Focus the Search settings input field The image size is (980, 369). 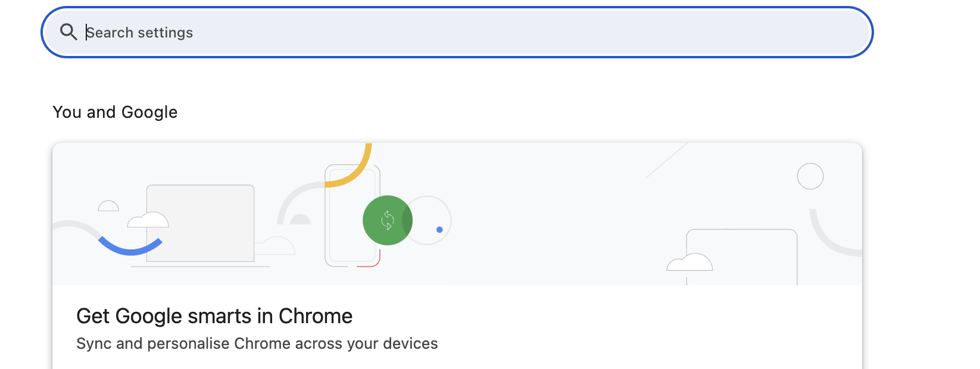pyautogui.click(x=464, y=33)
